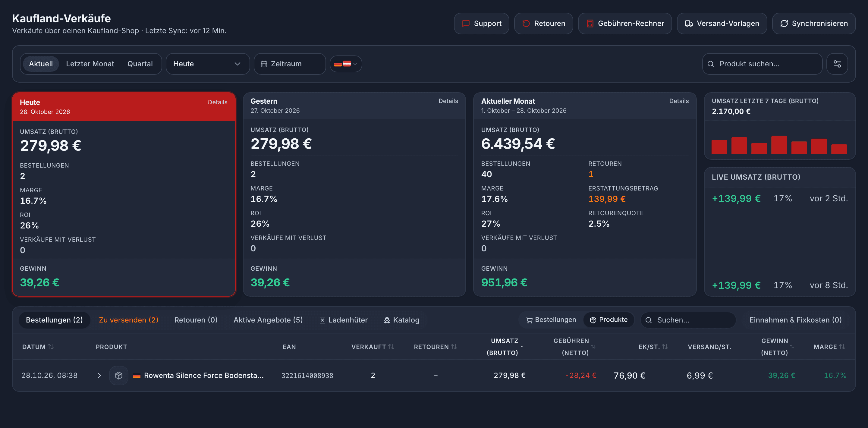Click the Versand/St. column header
The image size is (868, 428).
[709, 347]
